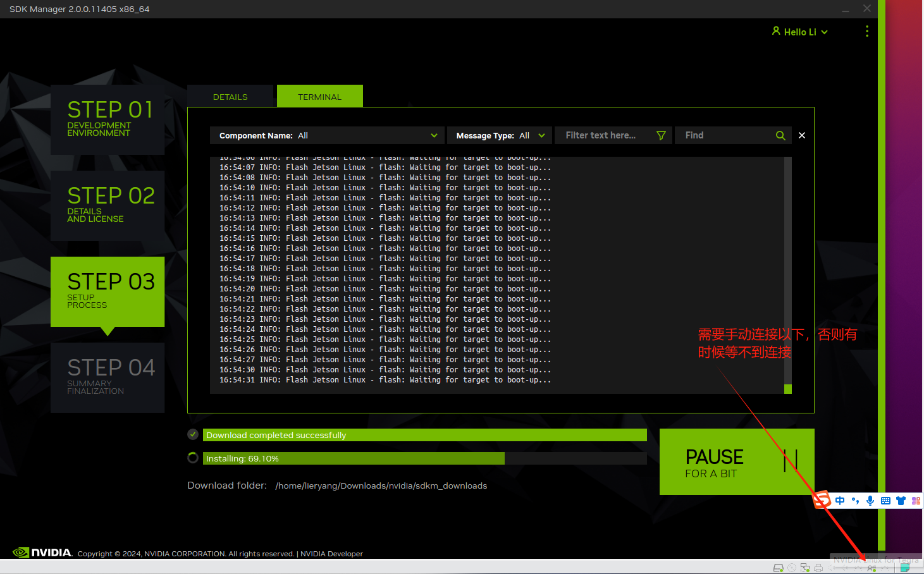This screenshot has height=574, width=924.
Task: Go to STEP 01 Development Environment
Action: pyautogui.click(x=108, y=119)
